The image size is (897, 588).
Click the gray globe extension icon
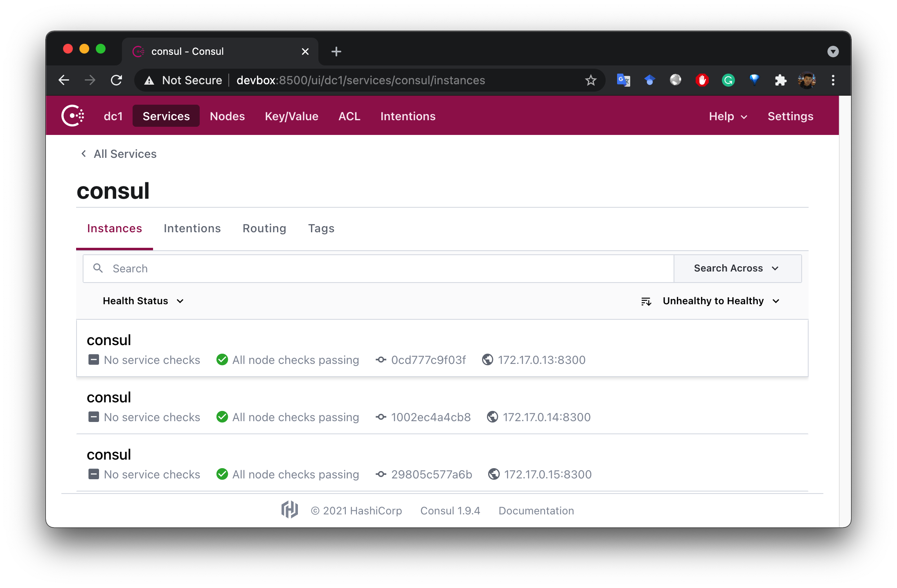pos(676,80)
